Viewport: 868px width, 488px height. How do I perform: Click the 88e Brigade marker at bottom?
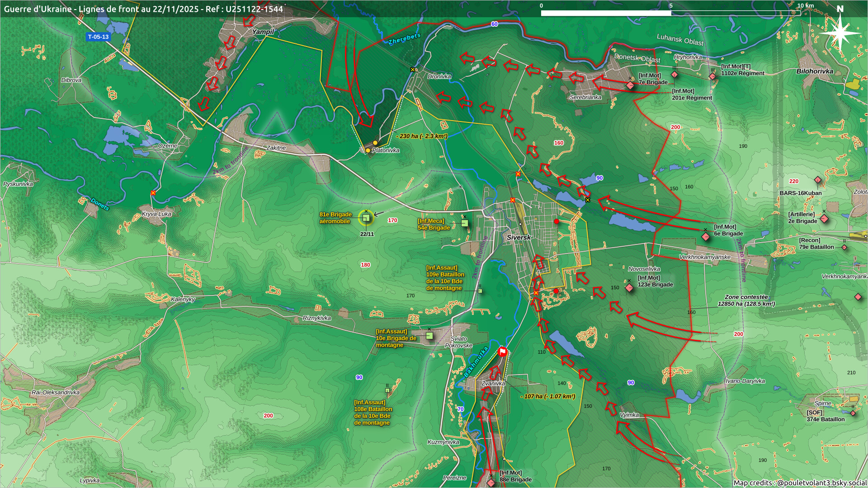pyautogui.click(x=491, y=483)
